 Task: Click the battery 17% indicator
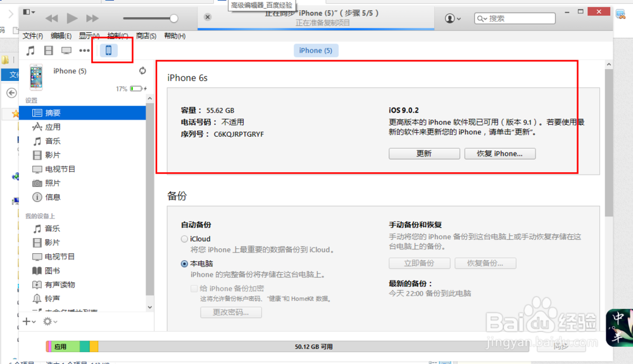[x=132, y=89]
